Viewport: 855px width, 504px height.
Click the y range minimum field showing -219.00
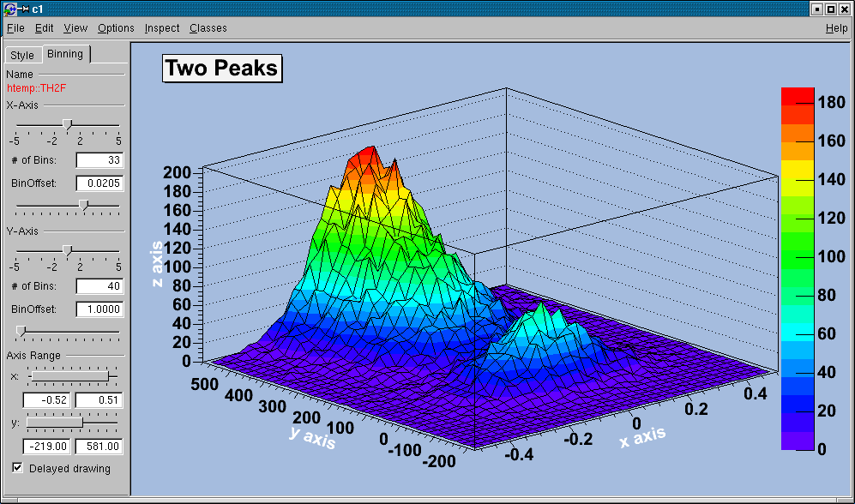(47, 447)
